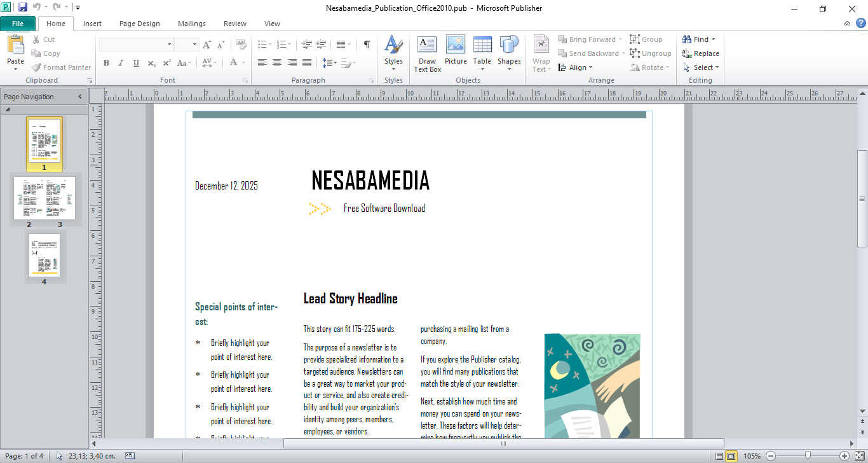868x463 pixels.
Task: Click the Table insert icon
Action: [x=482, y=51]
